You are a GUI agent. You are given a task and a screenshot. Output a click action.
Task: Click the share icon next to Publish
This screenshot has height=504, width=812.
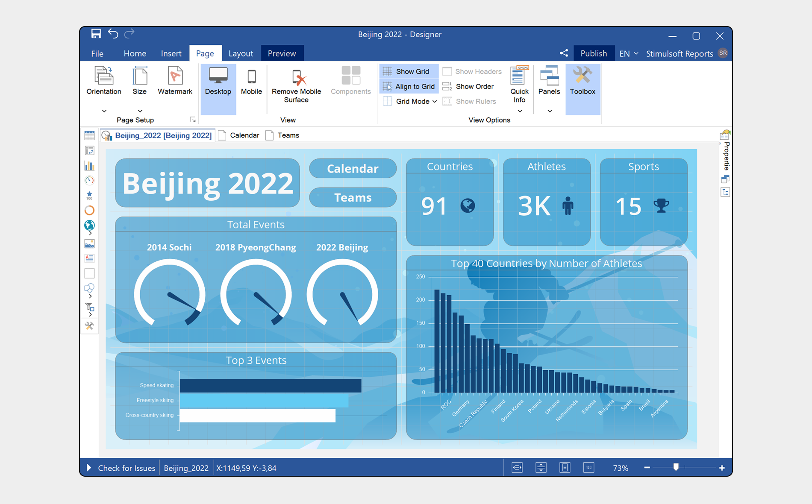click(564, 53)
